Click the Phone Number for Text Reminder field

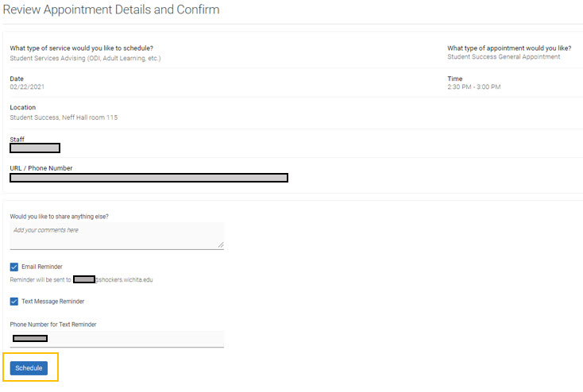tap(117, 339)
